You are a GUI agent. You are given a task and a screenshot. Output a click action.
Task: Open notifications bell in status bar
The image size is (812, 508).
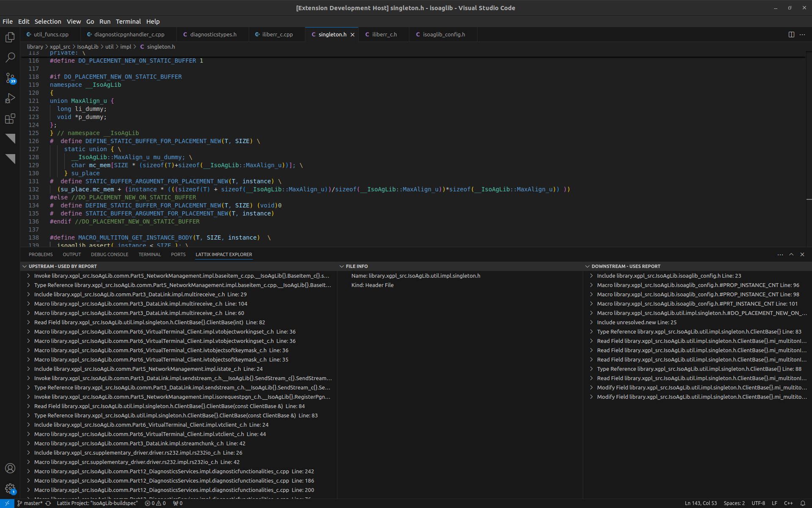click(803, 503)
